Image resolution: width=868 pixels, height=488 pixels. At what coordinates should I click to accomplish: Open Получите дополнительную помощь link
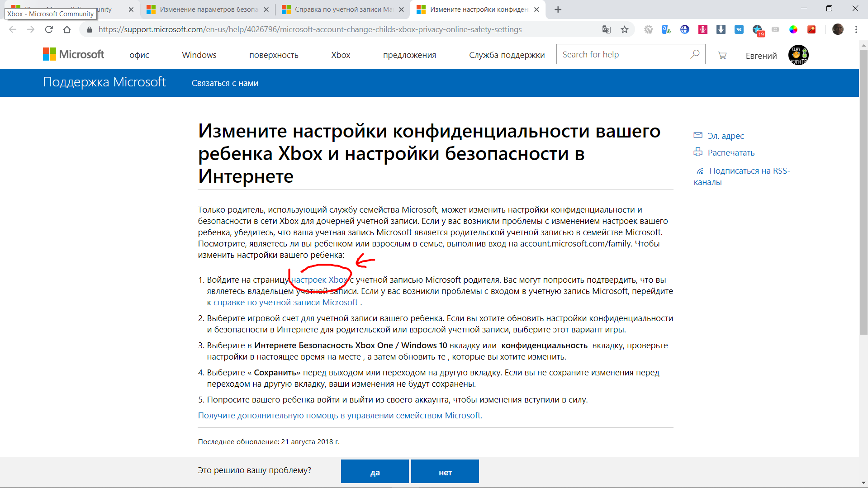click(x=340, y=416)
